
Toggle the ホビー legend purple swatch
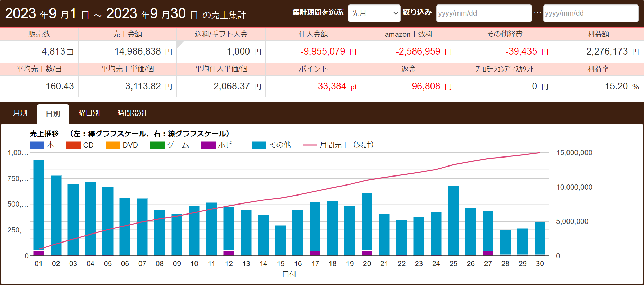coord(208,145)
